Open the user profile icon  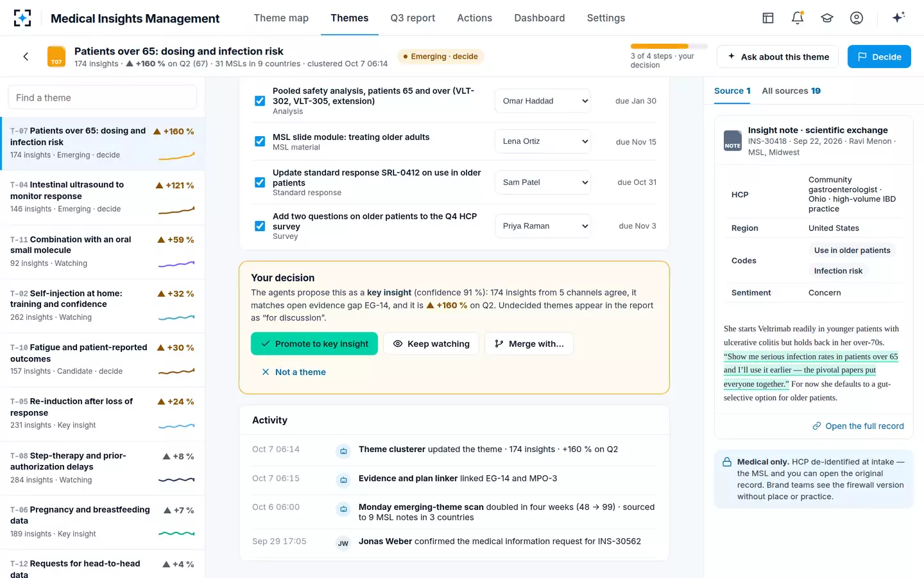click(x=857, y=18)
